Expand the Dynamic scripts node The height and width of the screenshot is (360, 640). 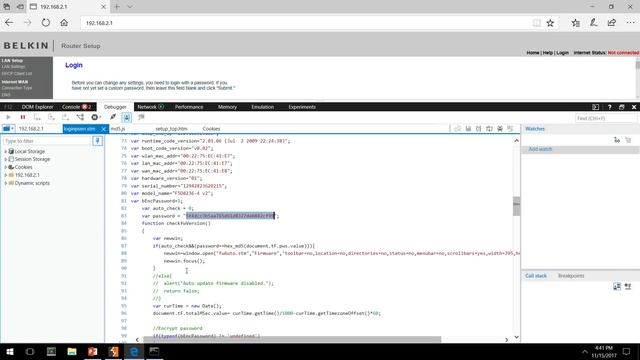5,183
